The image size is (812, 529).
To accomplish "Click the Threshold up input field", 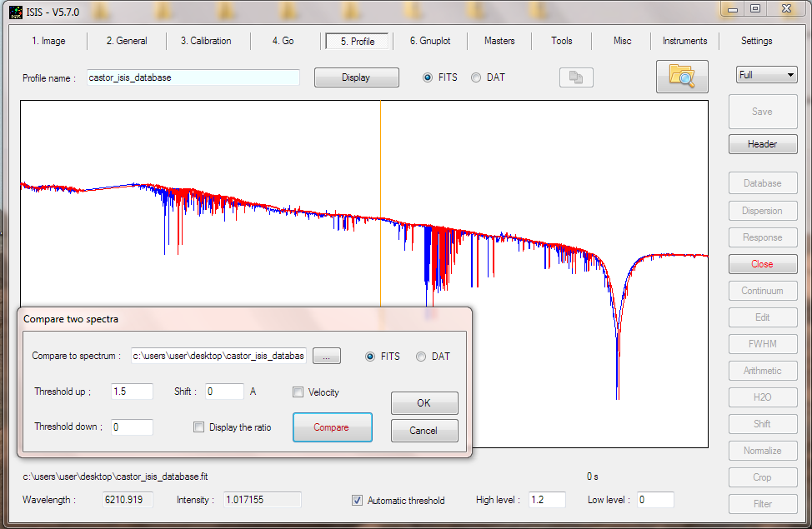I will point(132,392).
